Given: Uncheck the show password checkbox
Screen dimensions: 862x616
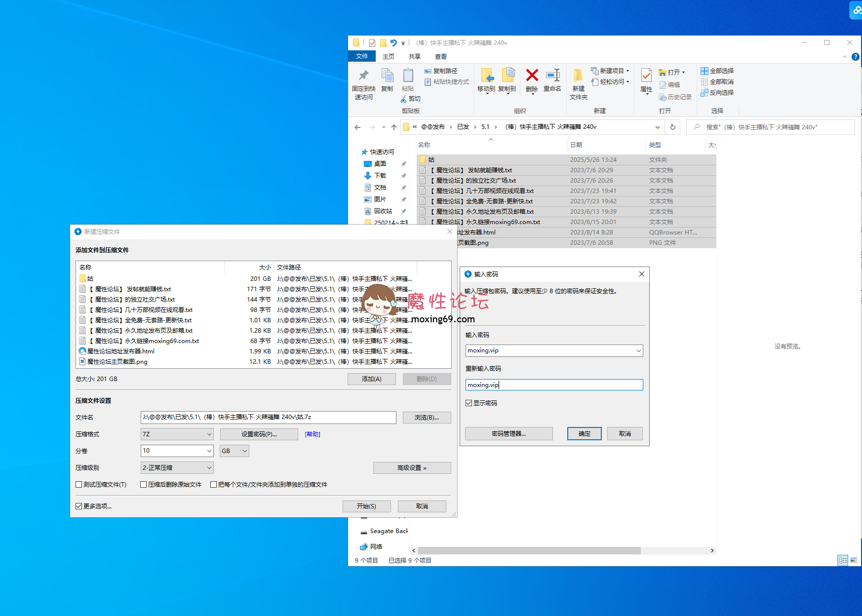Looking at the screenshot, I should click(469, 403).
